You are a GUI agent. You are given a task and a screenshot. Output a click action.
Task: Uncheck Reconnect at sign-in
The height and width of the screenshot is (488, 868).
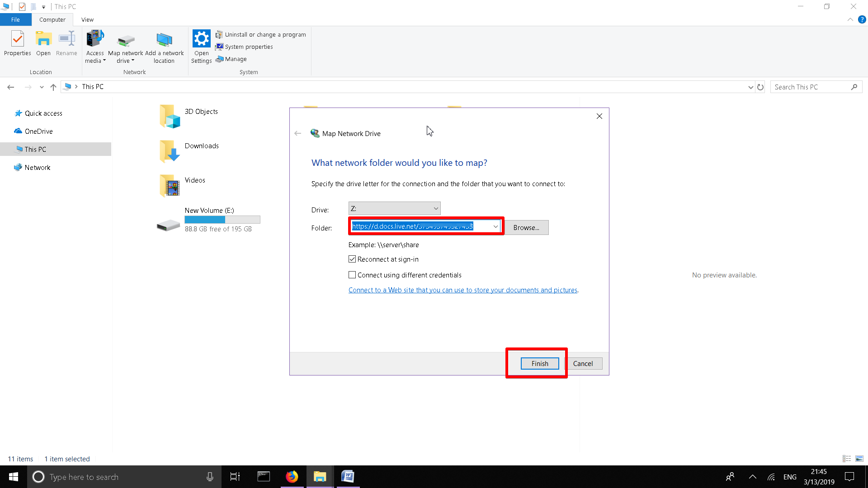click(352, 259)
